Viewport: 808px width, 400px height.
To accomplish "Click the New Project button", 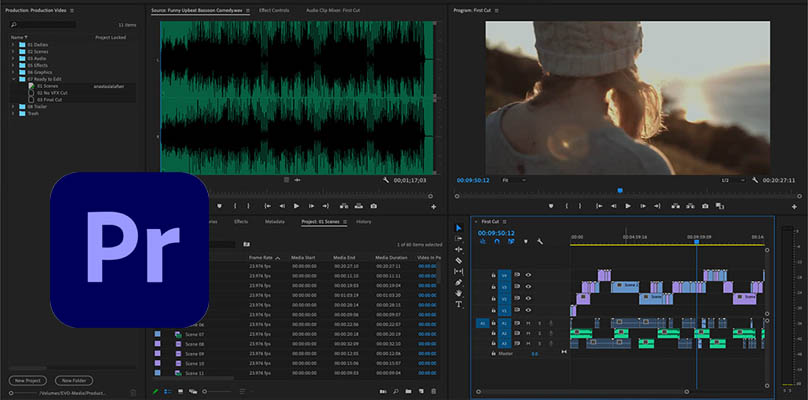I will (x=27, y=381).
